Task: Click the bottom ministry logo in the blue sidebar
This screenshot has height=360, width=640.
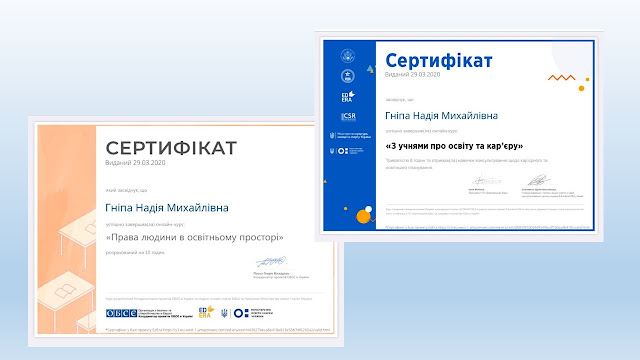Action: [347, 151]
